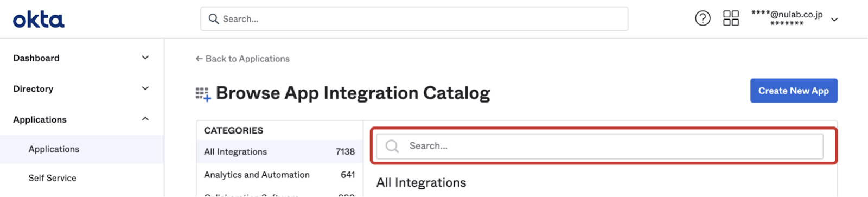
Task: Select Analytics and Automation category
Action: click(x=279, y=175)
